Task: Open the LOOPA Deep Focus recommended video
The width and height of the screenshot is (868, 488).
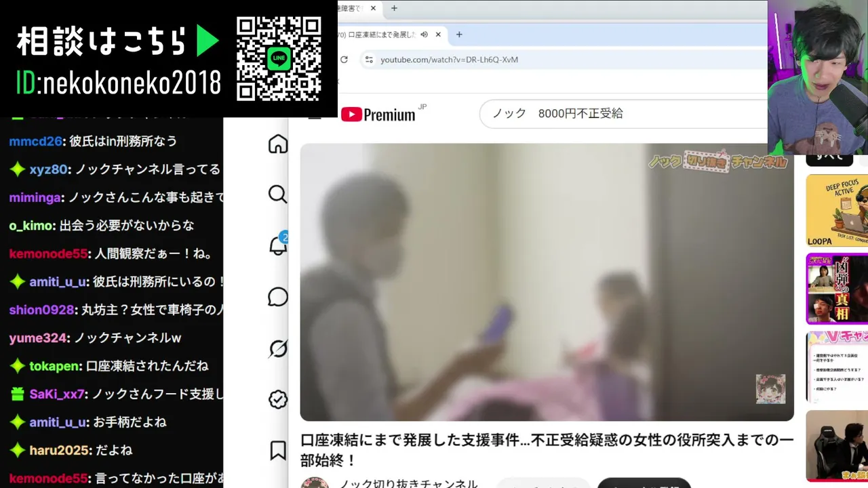Action: 837,210
